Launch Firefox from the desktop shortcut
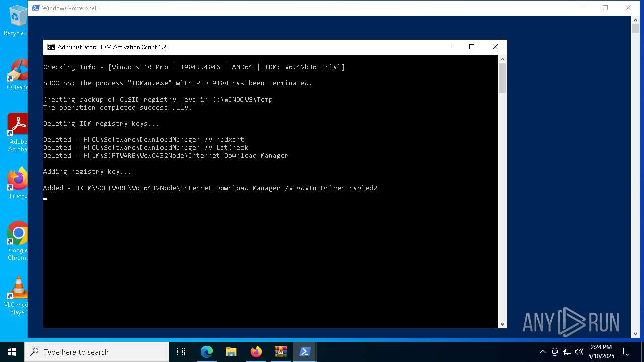This screenshot has height=362, width=644. pos(18,183)
